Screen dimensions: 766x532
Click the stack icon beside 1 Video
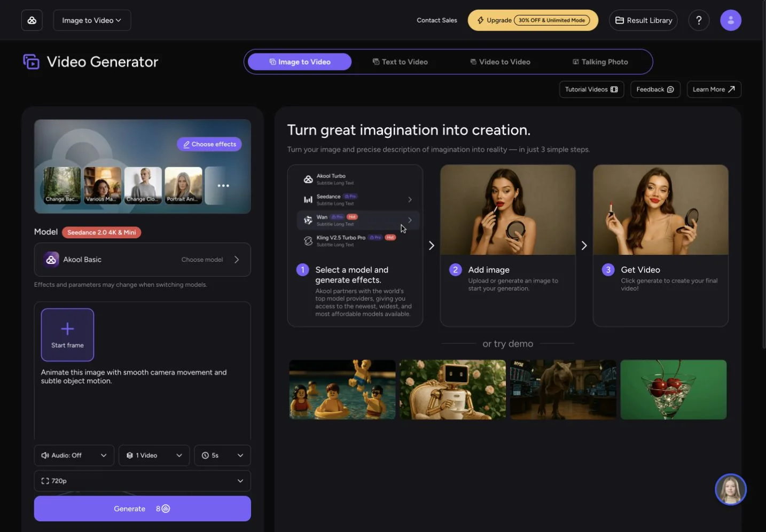pyautogui.click(x=130, y=456)
